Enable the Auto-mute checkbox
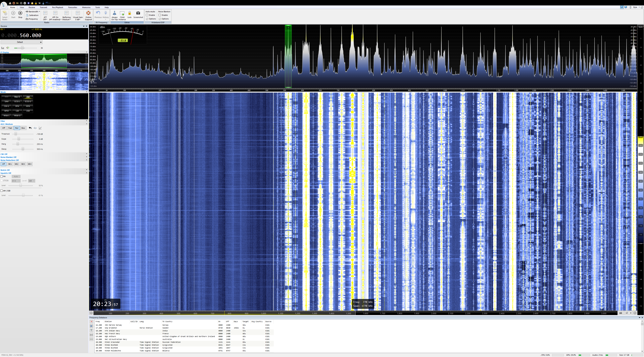Image resolution: width=644 pixels, height=357 pixels. [x=147, y=15]
